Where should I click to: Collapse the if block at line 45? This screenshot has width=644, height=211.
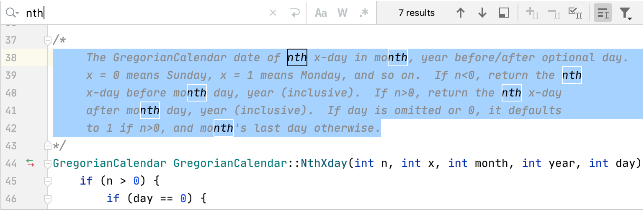[47, 181]
